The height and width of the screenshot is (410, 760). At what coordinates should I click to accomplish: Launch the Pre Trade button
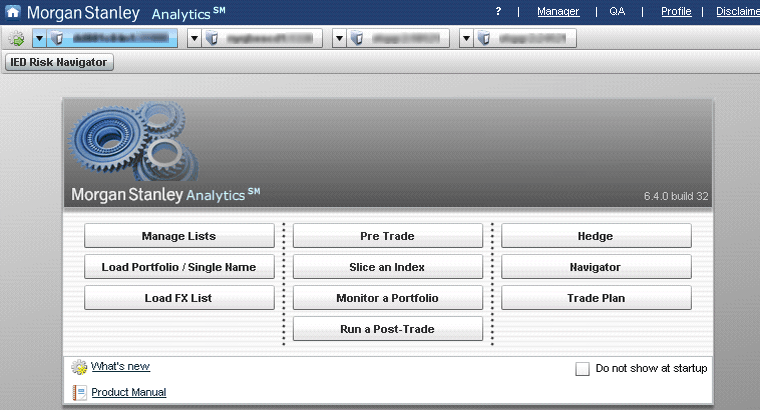click(388, 236)
